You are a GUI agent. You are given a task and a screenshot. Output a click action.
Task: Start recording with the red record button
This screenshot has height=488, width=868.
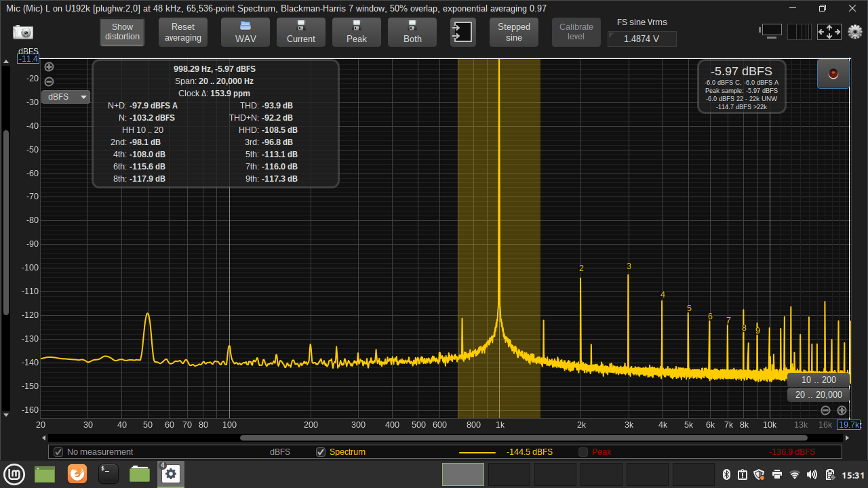pos(833,74)
